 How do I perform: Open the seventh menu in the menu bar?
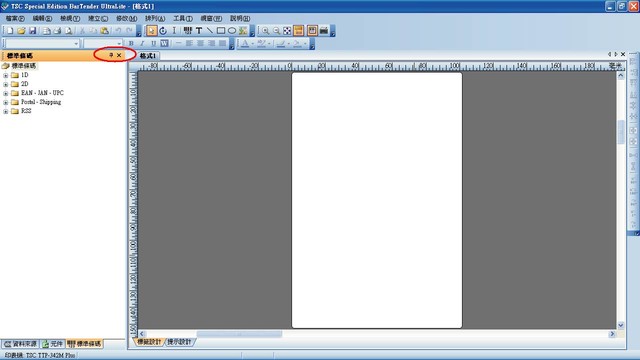click(x=183, y=18)
